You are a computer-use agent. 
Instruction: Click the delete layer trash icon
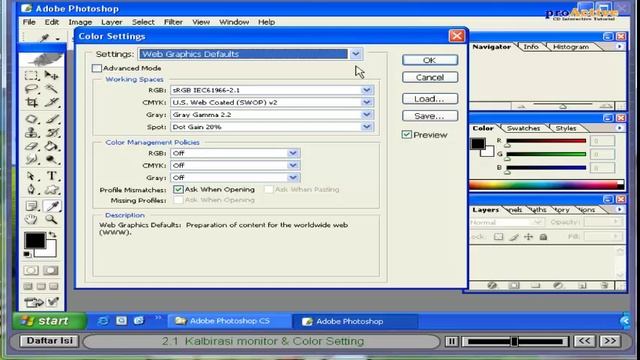[x=605, y=285]
